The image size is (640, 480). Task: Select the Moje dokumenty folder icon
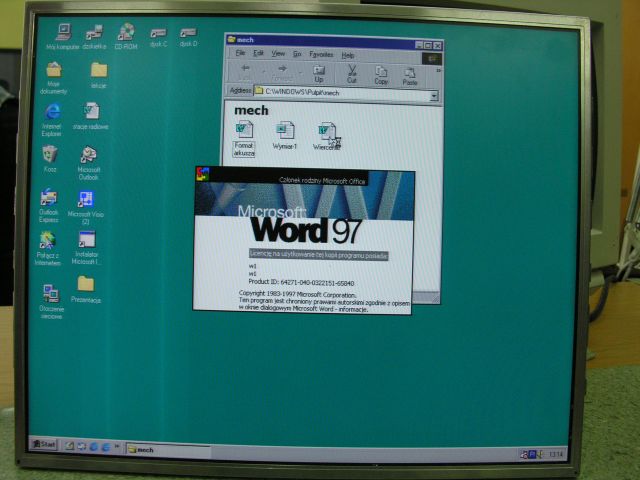pos(53,78)
